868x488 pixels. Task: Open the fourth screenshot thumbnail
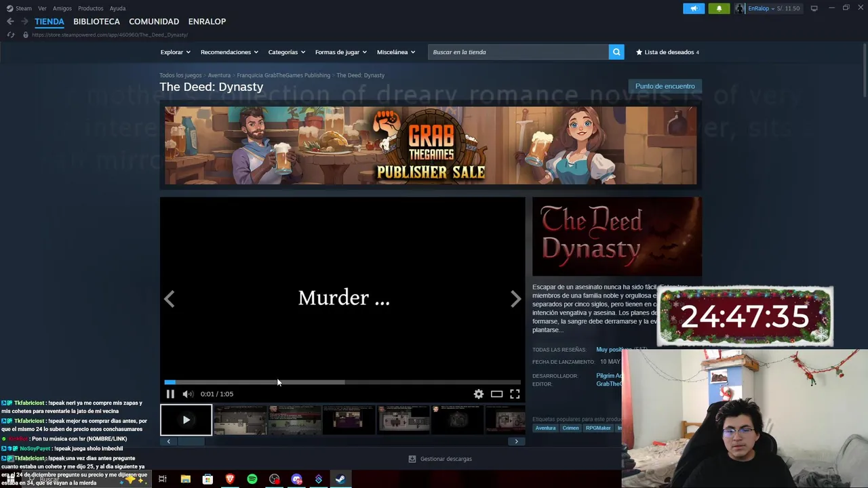(403, 420)
